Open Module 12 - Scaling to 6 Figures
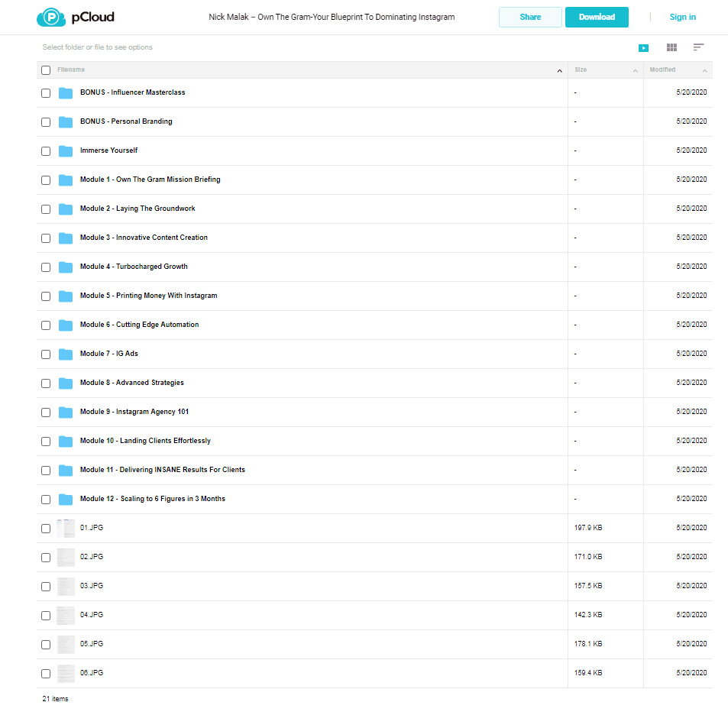 152,499
